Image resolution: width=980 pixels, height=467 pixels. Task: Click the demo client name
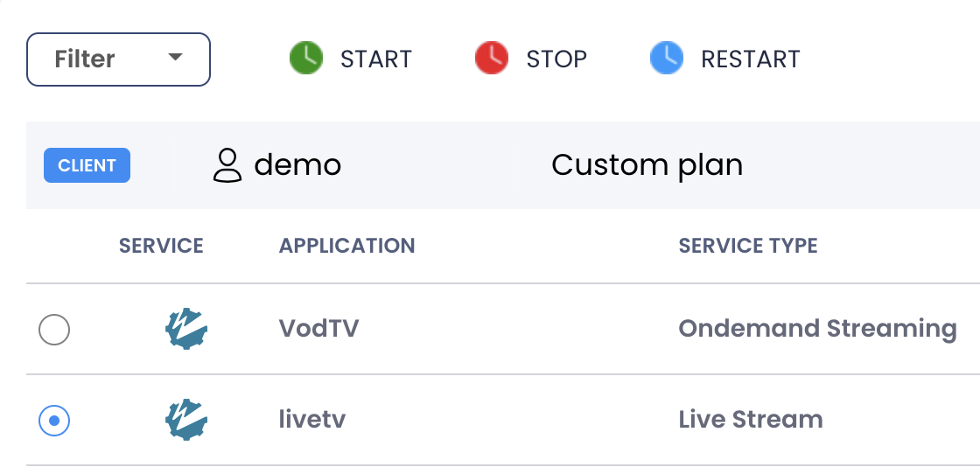(297, 165)
